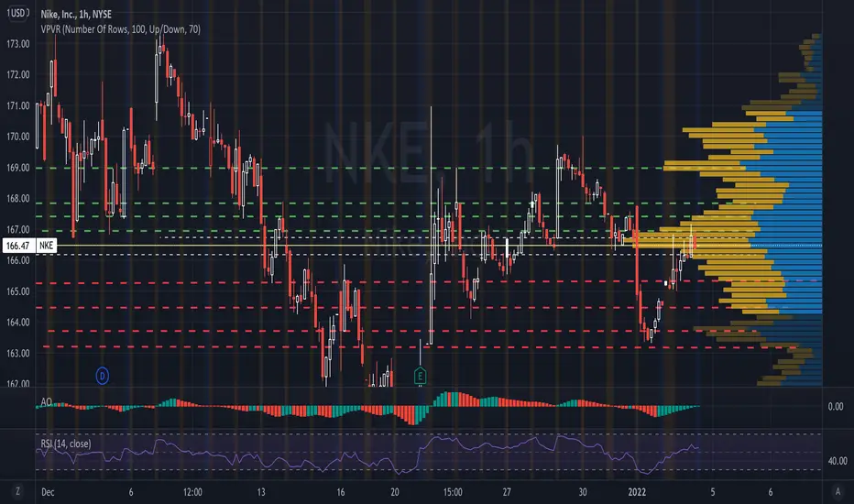Screen dimensions: 854x504
Task: Click the A auto-scale button at bottom right
Action: click(x=838, y=491)
